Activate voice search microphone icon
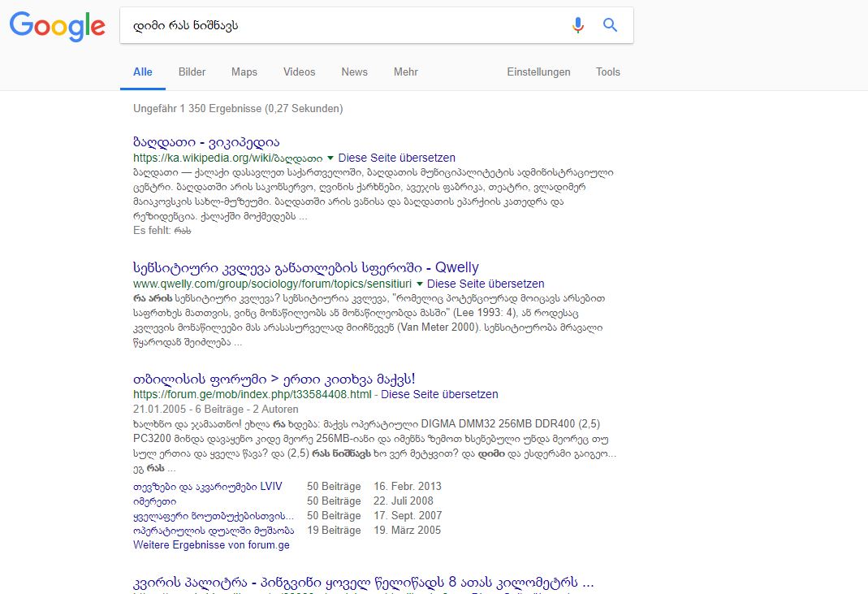This screenshot has width=868, height=594. click(578, 25)
